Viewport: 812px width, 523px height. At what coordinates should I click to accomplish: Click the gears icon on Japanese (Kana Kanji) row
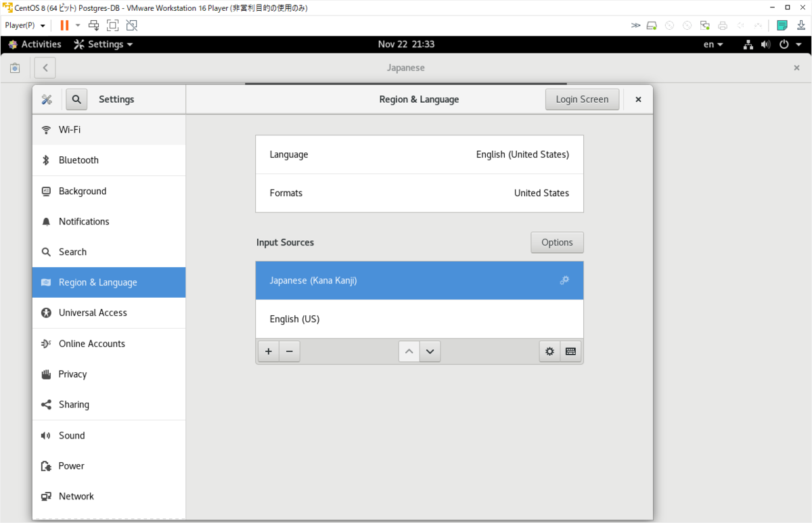pyautogui.click(x=564, y=280)
